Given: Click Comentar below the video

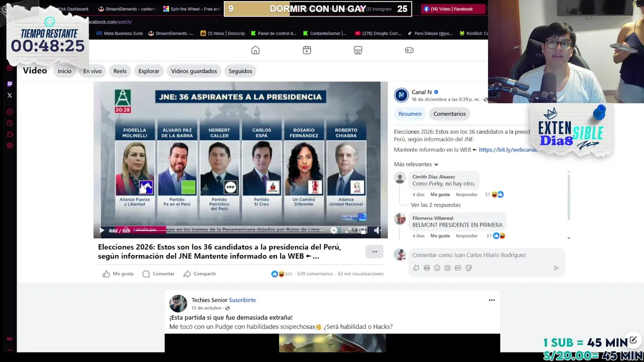Looking at the screenshot, I should 158,274.
